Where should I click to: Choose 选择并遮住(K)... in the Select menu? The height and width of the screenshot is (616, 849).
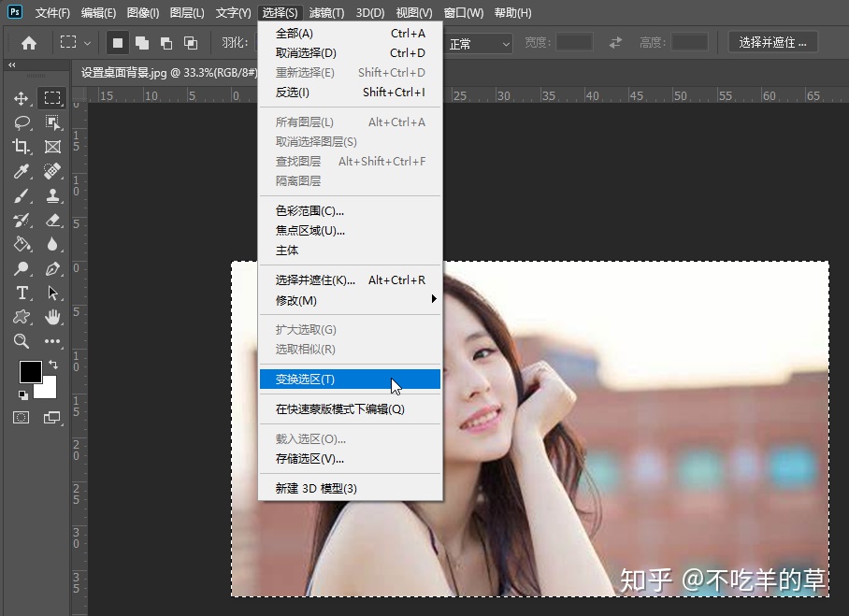[x=350, y=280]
